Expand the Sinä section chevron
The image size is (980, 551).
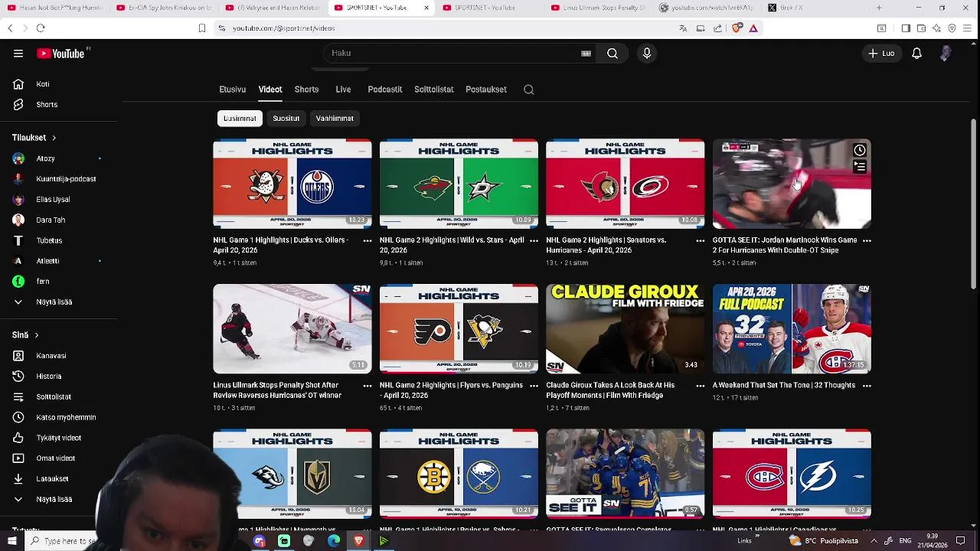[x=36, y=335]
